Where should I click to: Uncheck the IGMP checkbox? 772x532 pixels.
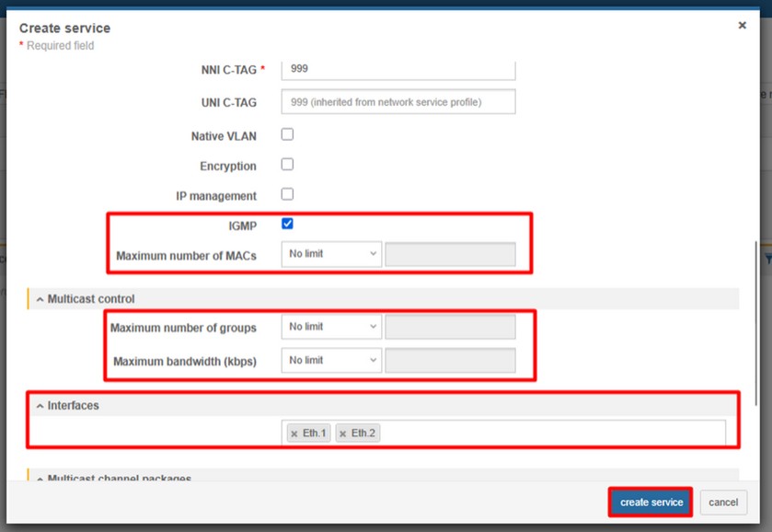[x=287, y=224]
